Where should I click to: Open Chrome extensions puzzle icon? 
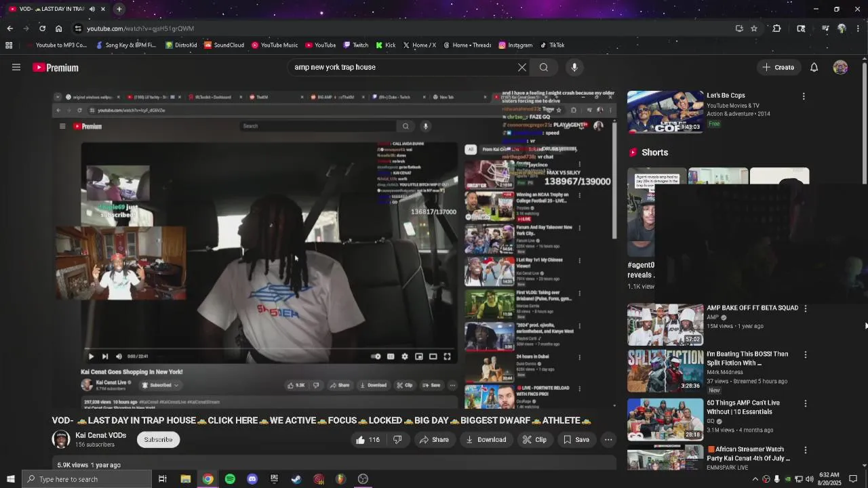point(777,28)
